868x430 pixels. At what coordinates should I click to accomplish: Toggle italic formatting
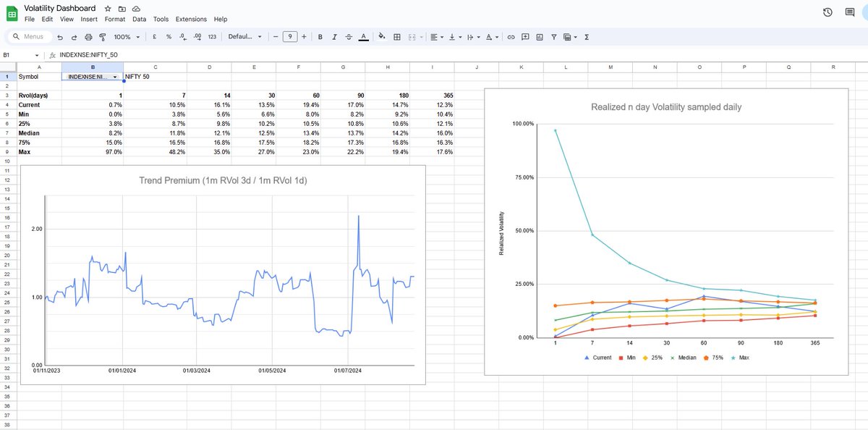click(334, 37)
